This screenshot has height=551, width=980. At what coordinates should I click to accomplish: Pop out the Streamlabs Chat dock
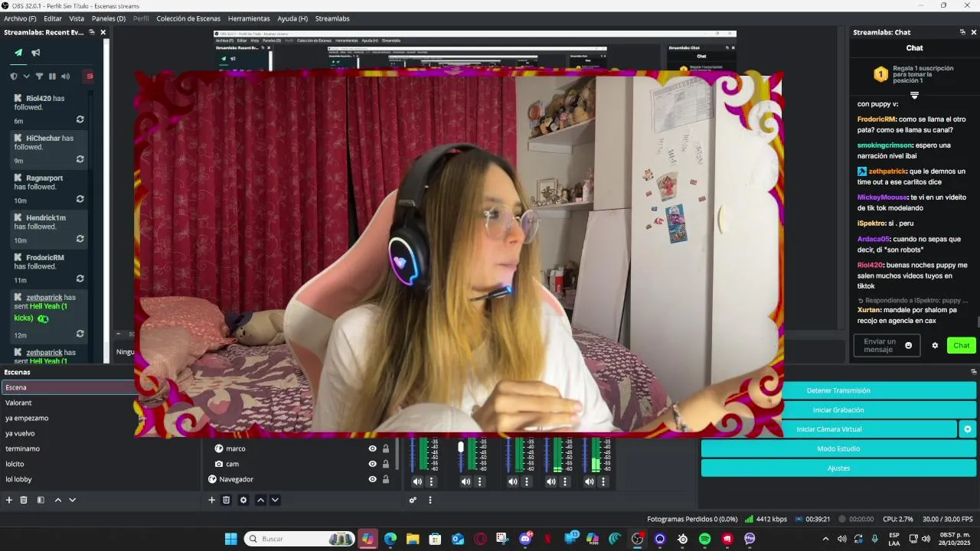pos(962,32)
